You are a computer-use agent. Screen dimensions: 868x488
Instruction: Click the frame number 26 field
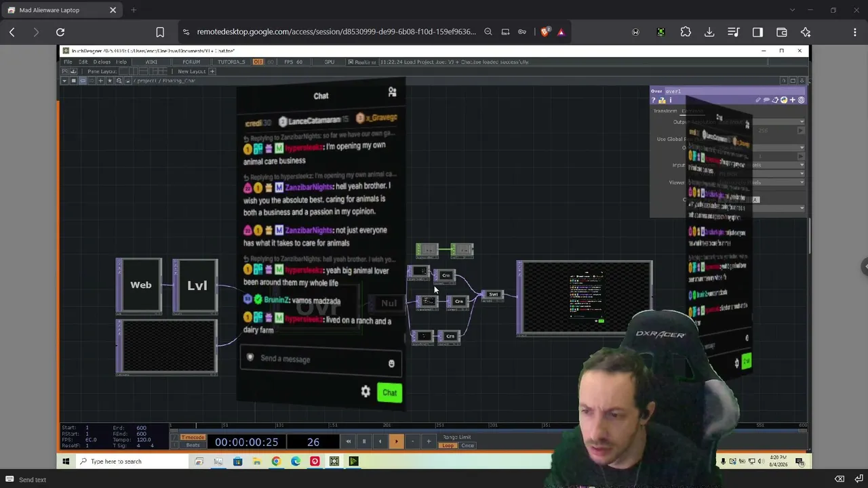point(313,442)
